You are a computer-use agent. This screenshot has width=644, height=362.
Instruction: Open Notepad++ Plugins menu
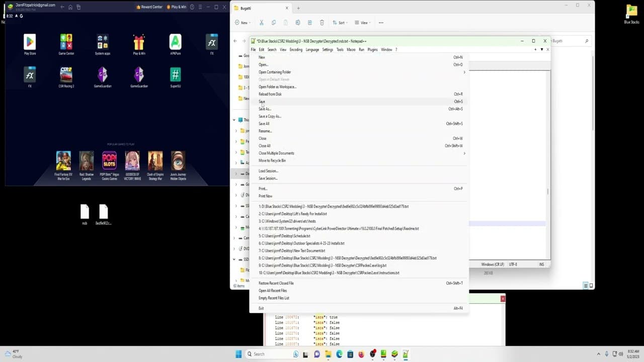coord(372,50)
